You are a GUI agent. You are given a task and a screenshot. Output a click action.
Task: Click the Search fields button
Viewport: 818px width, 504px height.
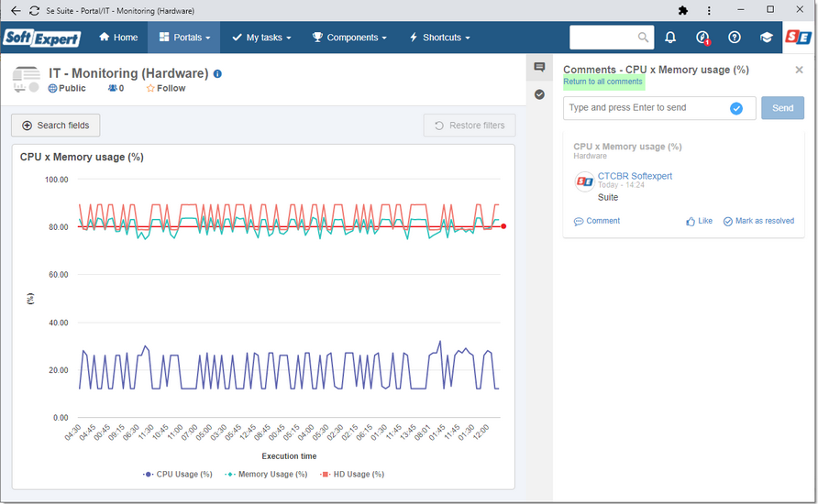[56, 126]
